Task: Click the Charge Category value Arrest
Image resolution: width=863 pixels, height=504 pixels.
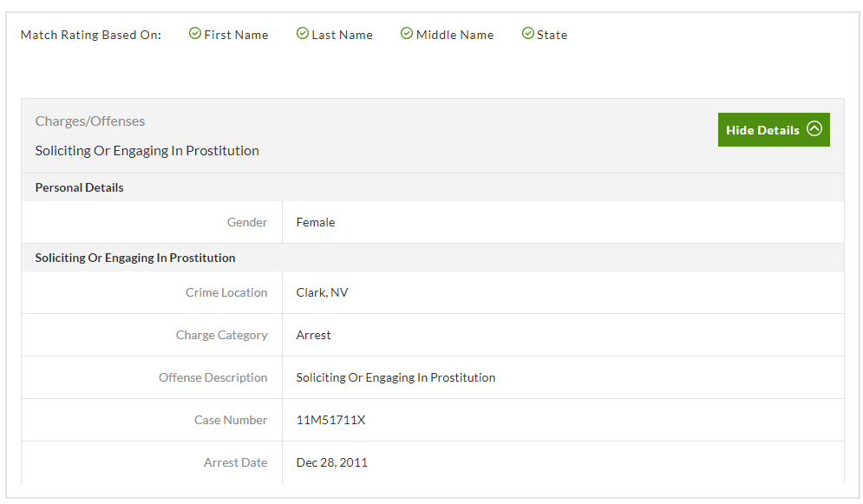Action: 313,336
